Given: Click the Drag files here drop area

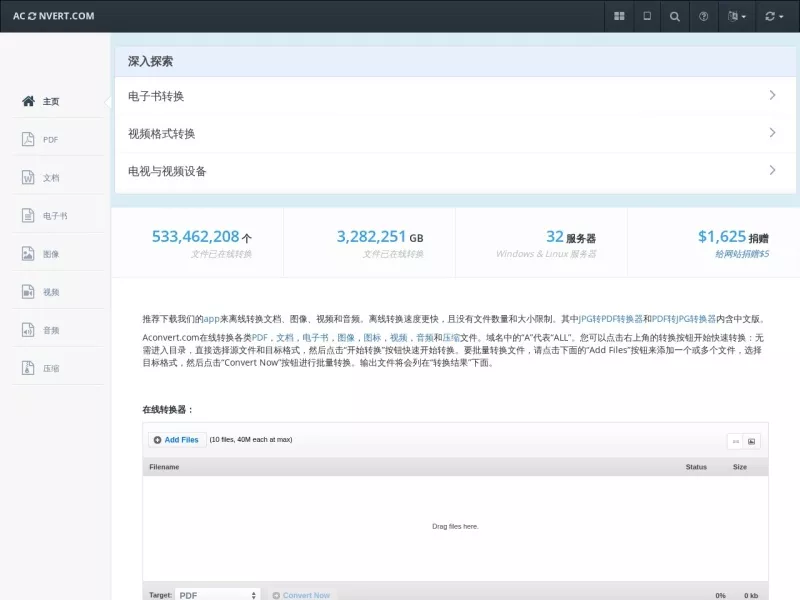Looking at the screenshot, I should (455, 527).
